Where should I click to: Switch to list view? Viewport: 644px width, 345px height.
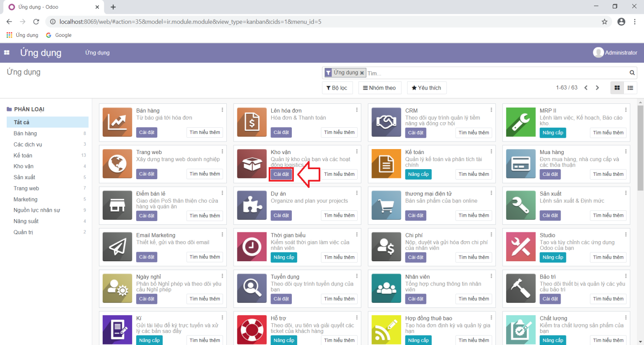pyautogui.click(x=630, y=88)
